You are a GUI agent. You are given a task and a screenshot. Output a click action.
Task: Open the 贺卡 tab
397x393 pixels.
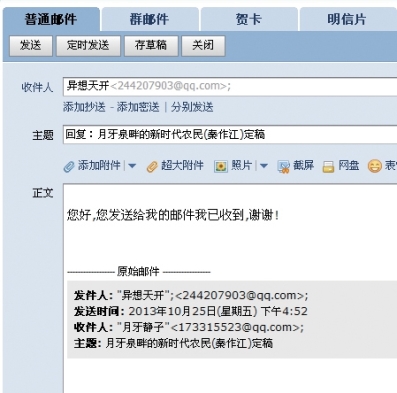click(249, 19)
